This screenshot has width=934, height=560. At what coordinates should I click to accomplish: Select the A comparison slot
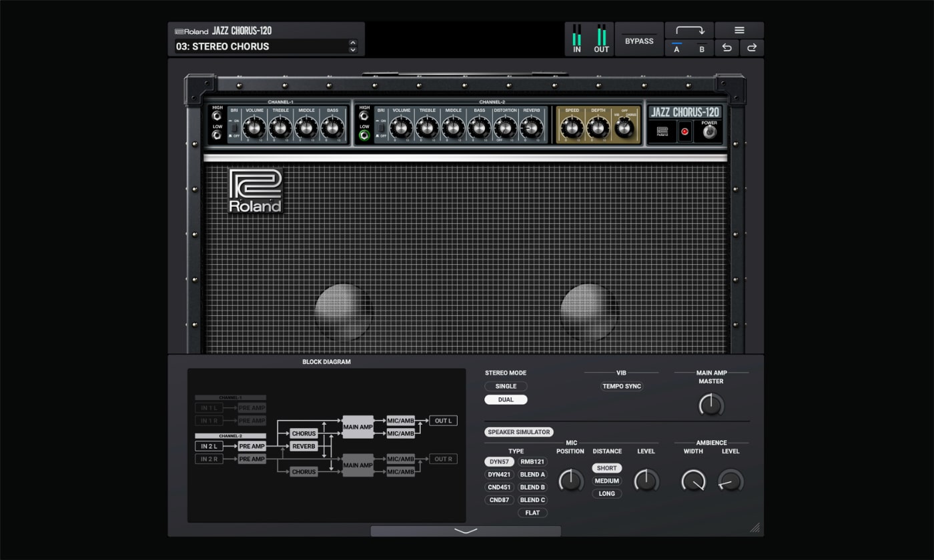(x=676, y=49)
